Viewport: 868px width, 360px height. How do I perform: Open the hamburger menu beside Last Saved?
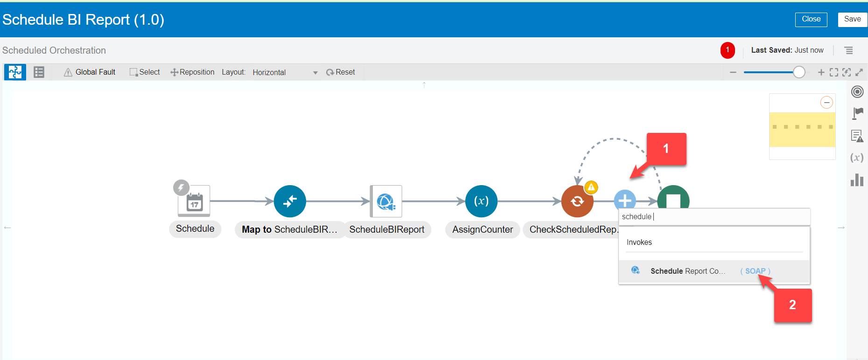848,50
